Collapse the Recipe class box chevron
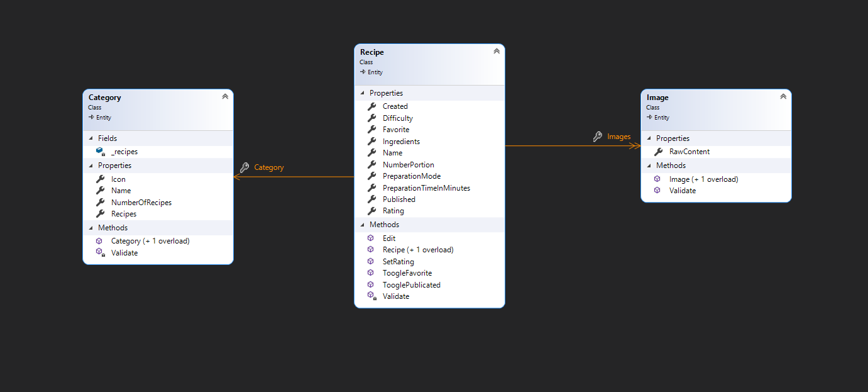Viewport: 868px width, 392px height. point(497,51)
